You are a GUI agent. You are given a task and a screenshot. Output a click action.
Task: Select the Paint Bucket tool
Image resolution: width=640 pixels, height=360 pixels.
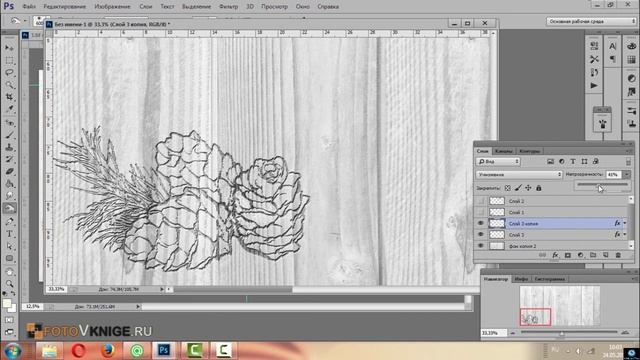click(9, 184)
